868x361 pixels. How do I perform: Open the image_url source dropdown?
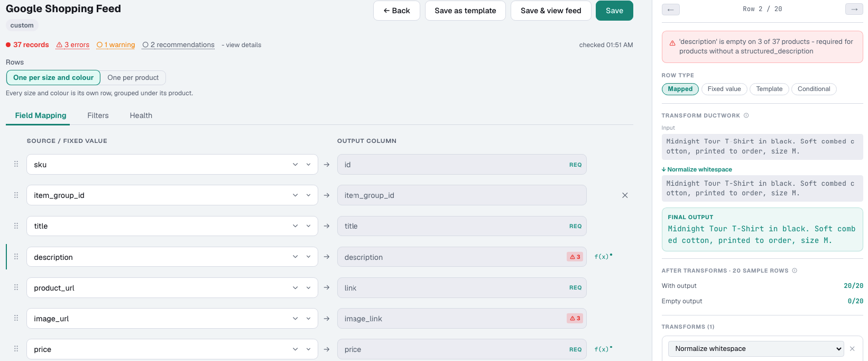coord(172,318)
